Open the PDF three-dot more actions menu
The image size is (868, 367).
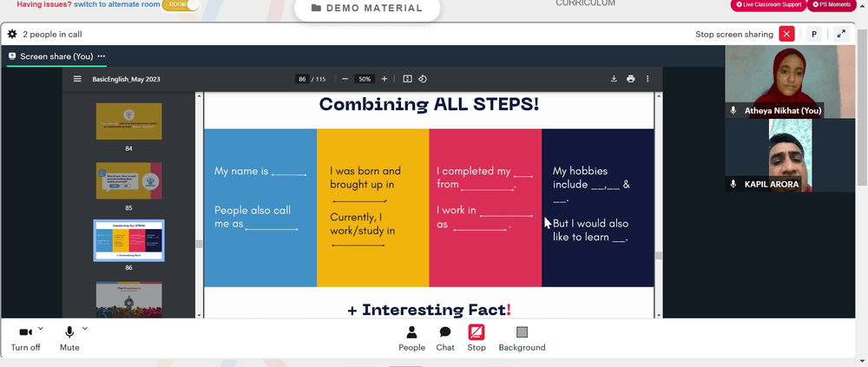[648, 79]
